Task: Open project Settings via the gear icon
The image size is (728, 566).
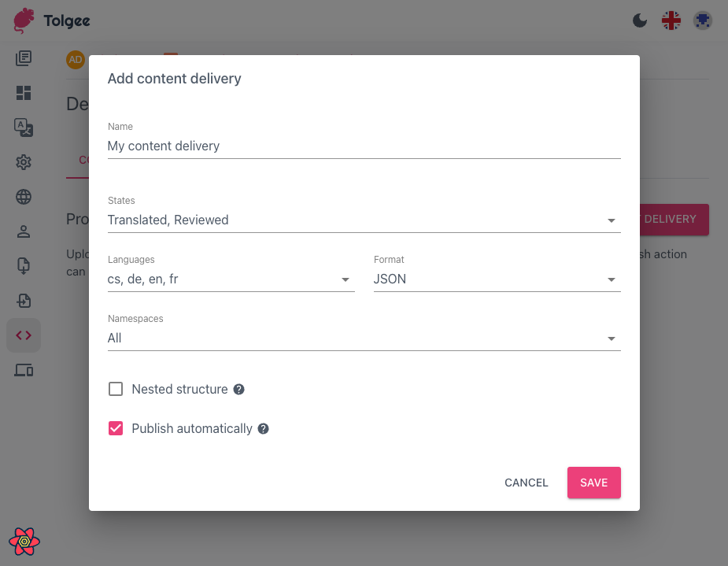Action: pos(24,162)
